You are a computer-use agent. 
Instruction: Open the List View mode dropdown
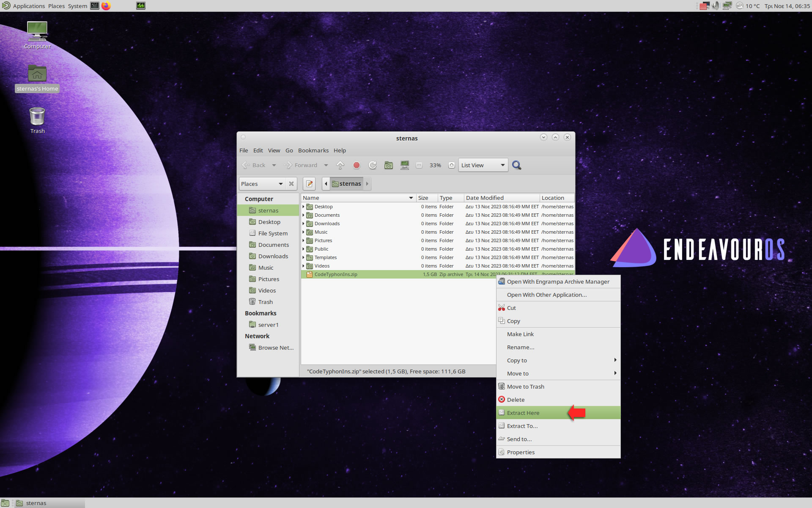click(483, 165)
